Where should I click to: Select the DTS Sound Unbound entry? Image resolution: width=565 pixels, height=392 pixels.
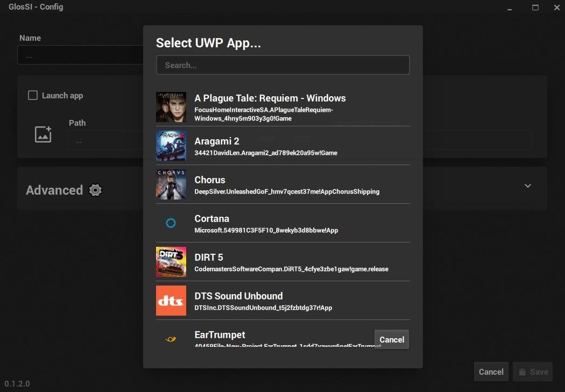point(269,300)
